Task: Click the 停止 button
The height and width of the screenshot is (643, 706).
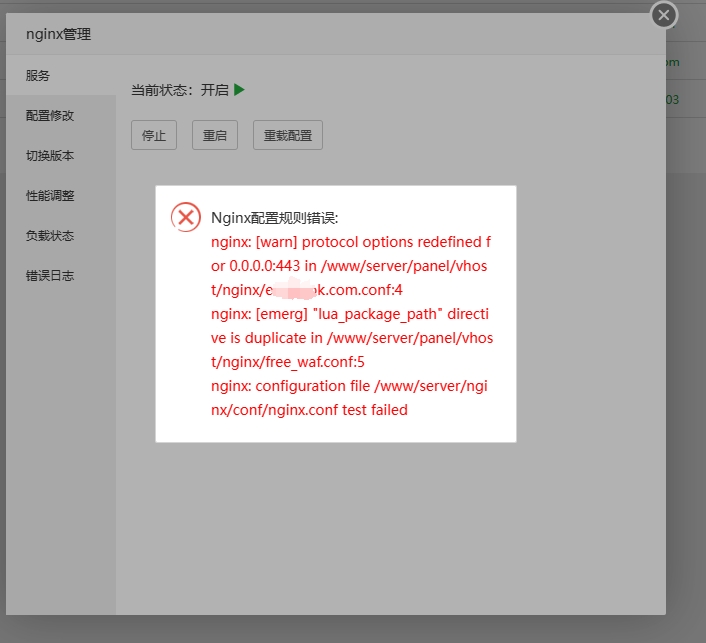Action: 154,135
